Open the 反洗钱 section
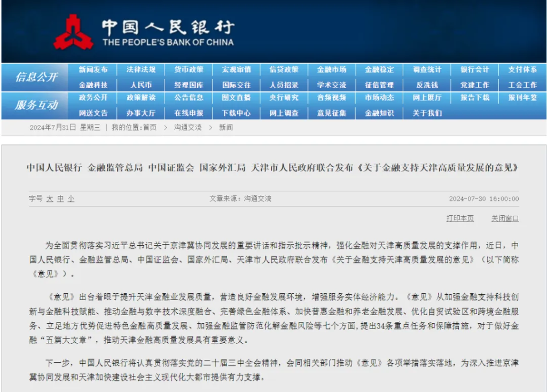Viewport: 547px width, 392px height. click(427, 85)
